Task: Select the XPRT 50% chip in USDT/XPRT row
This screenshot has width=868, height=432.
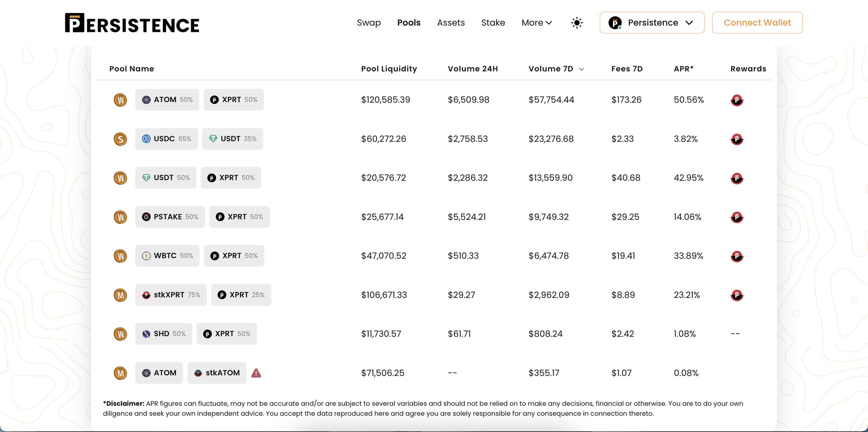Action: (231, 178)
